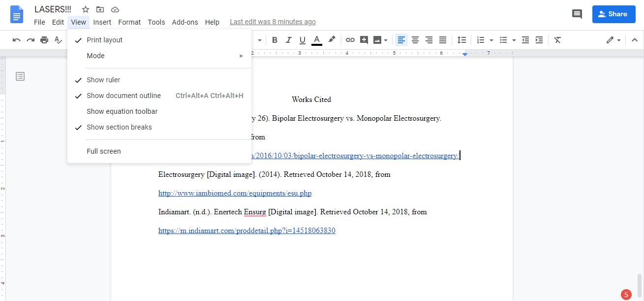Disable Show section breaks
The height and width of the screenshot is (301, 644).
[119, 127]
